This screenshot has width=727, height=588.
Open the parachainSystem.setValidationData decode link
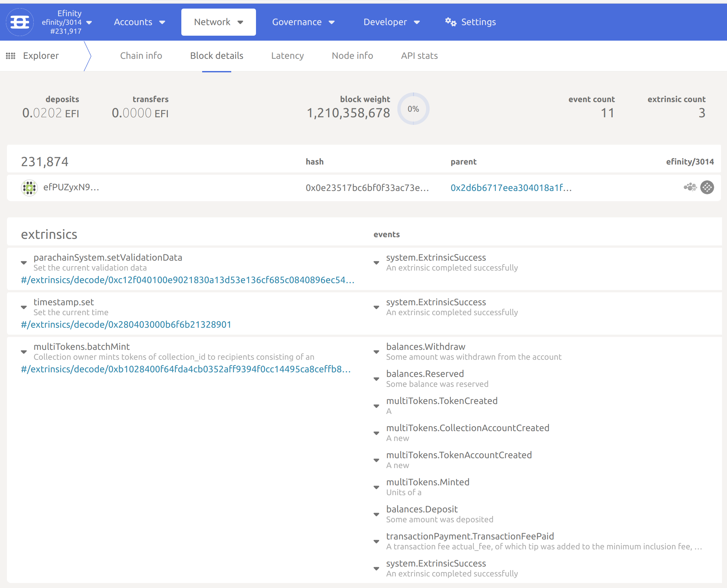tap(188, 280)
